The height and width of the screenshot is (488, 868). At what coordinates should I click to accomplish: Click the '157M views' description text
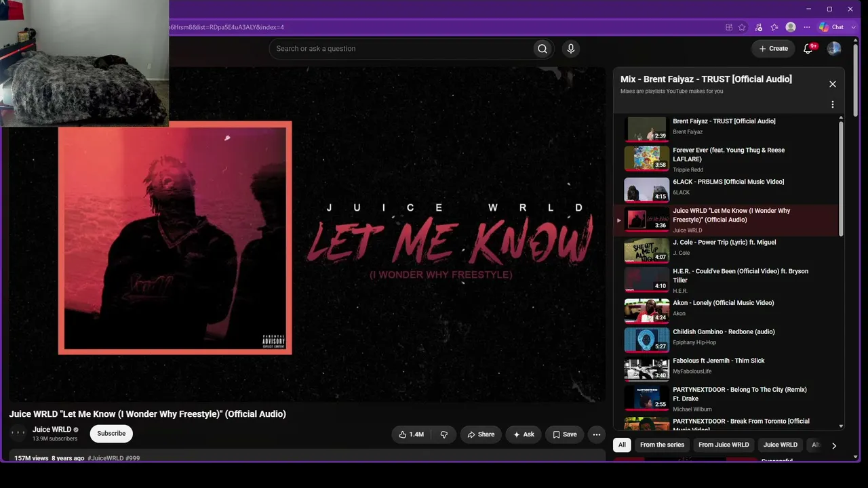coord(31,459)
